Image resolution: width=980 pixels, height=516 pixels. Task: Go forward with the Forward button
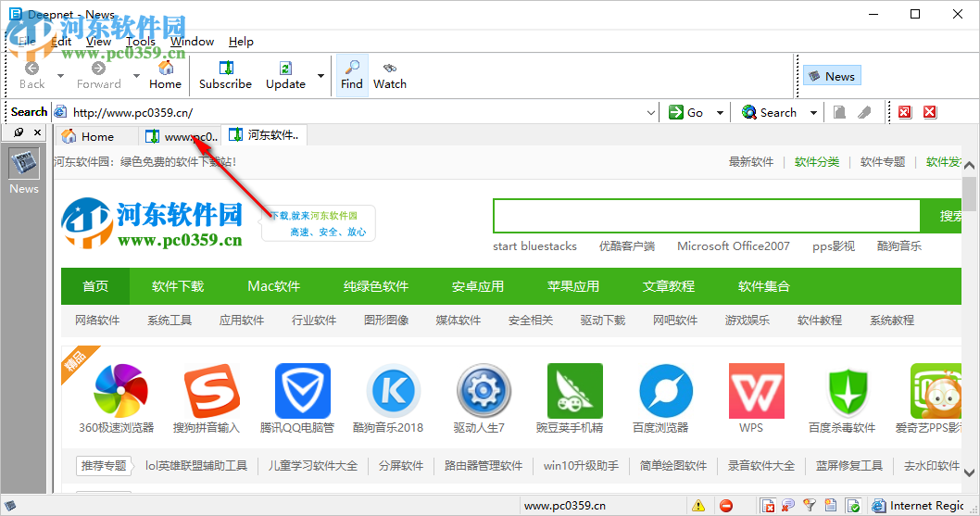99,75
